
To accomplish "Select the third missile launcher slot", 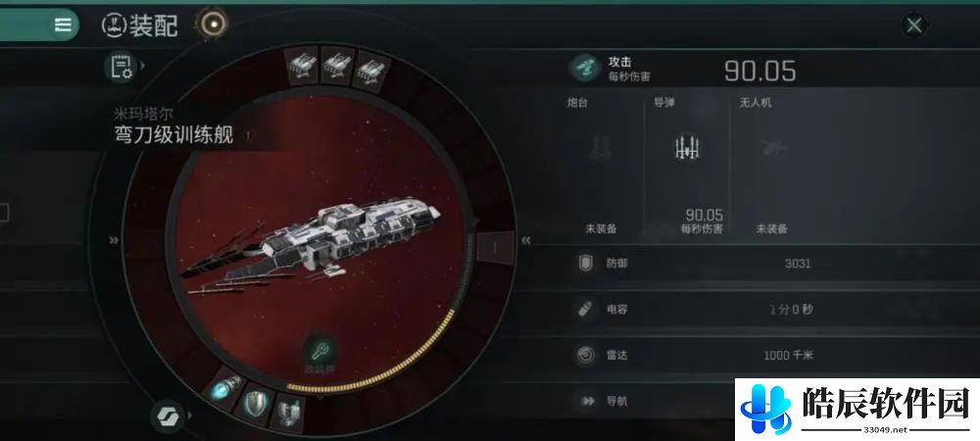I will click(x=371, y=72).
